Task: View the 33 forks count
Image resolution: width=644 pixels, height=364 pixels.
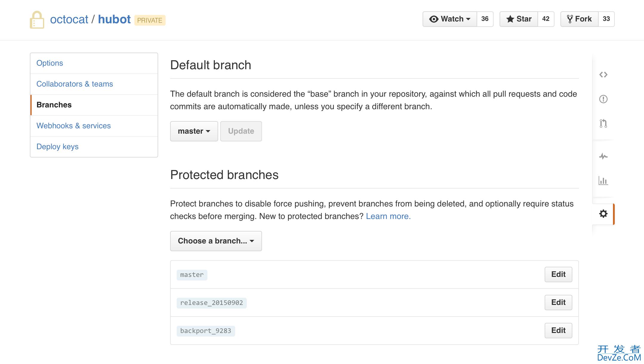Action: click(606, 19)
